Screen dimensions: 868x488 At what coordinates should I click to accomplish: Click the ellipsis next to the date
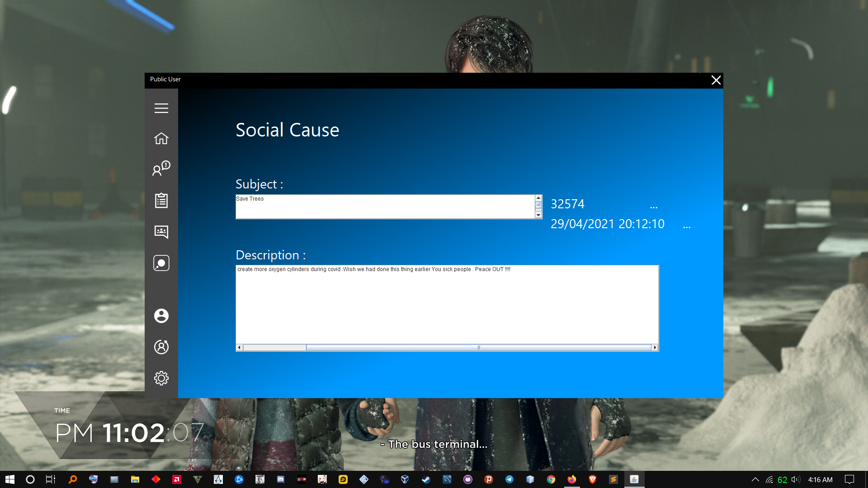click(686, 226)
